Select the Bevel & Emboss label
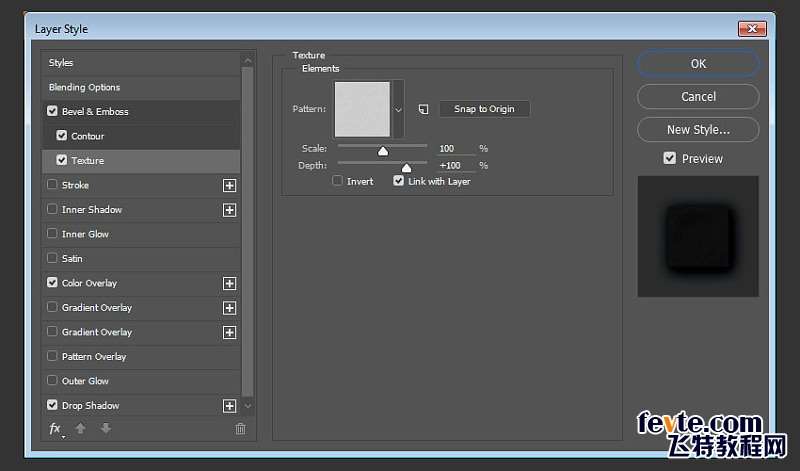Image resolution: width=800 pixels, height=471 pixels. click(x=95, y=111)
